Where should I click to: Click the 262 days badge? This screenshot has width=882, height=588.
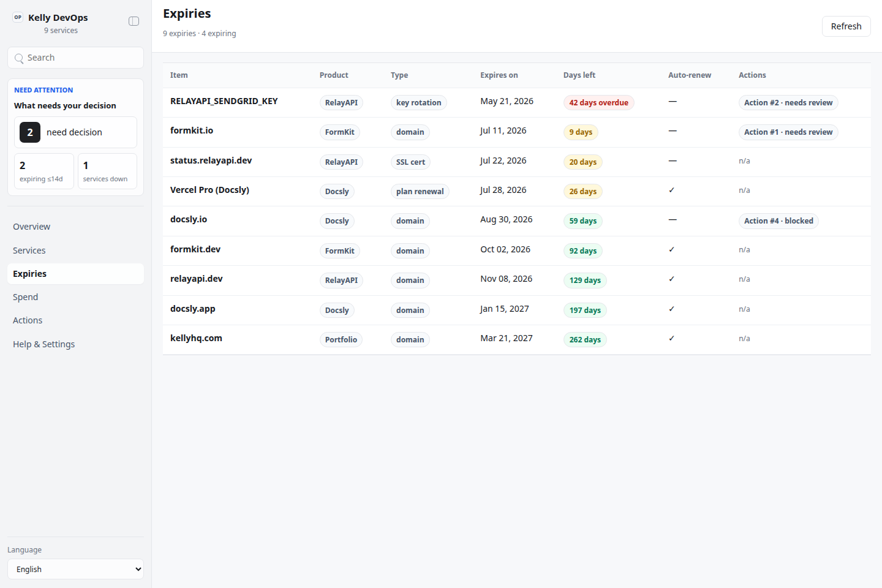pyautogui.click(x=585, y=340)
